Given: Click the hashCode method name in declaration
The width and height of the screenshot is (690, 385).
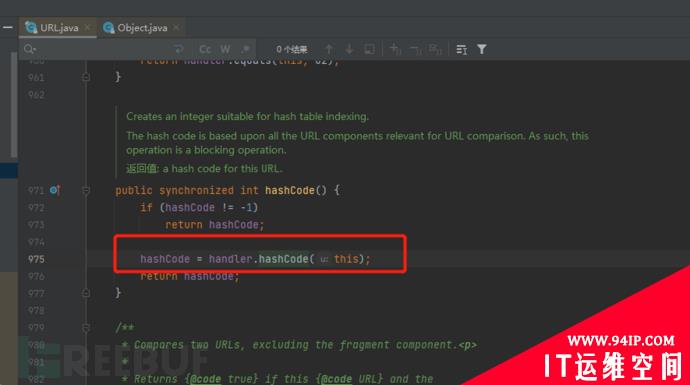Looking at the screenshot, I should (290, 190).
